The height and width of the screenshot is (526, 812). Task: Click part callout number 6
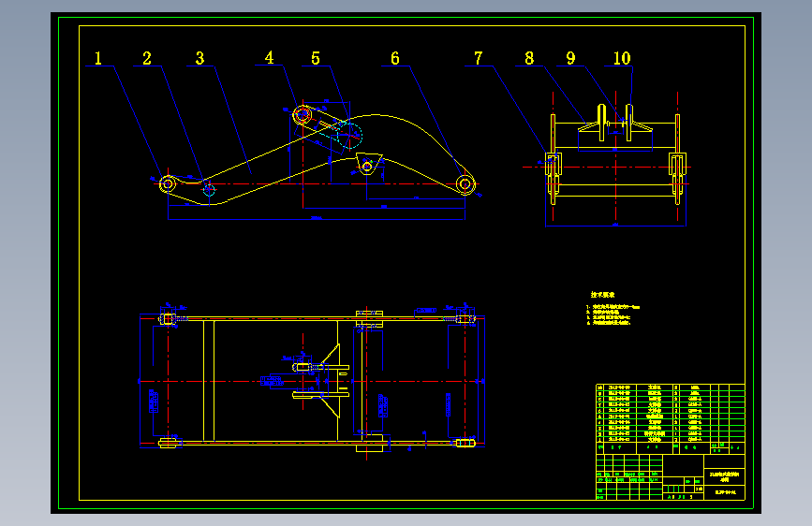(395, 58)
